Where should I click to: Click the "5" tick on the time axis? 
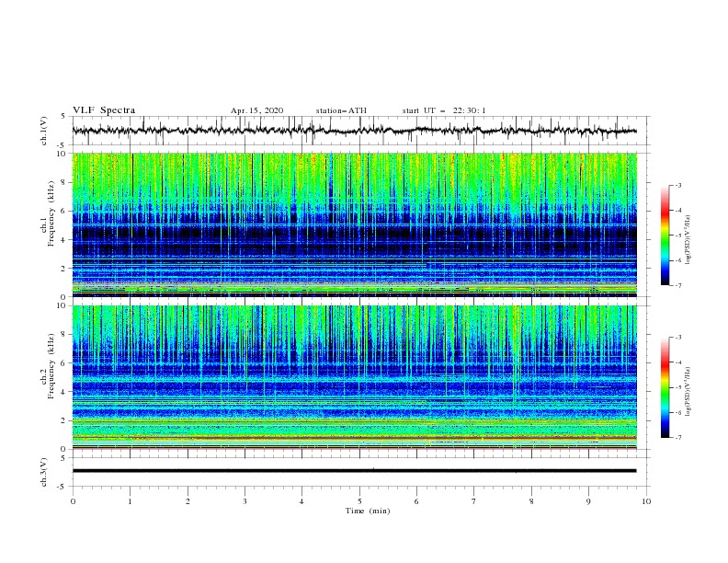(x=359, y=501)
